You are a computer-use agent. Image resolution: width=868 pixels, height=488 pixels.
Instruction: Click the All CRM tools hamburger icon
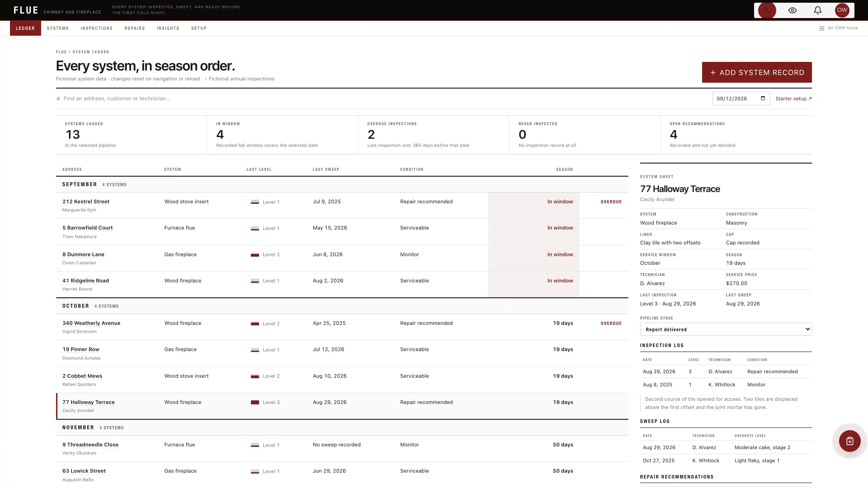click(822, 28)
